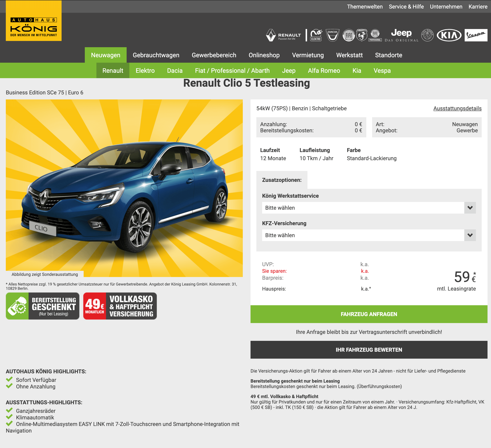Switch to Elektro submenu
Screen dimensions: 491x448
point(145,71)
